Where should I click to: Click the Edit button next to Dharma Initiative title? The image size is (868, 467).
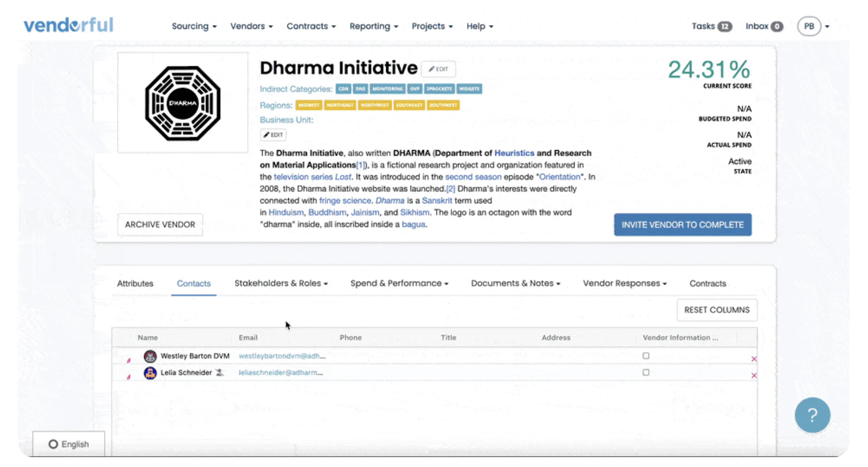[438, 69]
